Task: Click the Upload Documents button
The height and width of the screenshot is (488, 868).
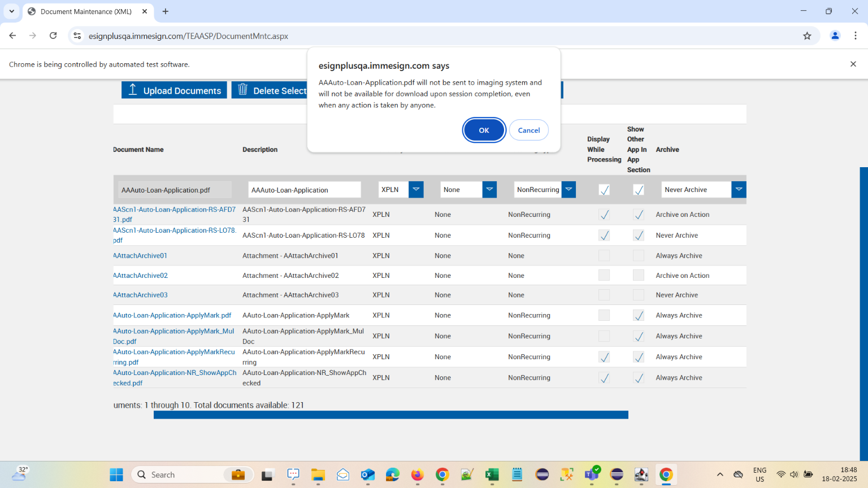Action: click(x=174, y=90)
